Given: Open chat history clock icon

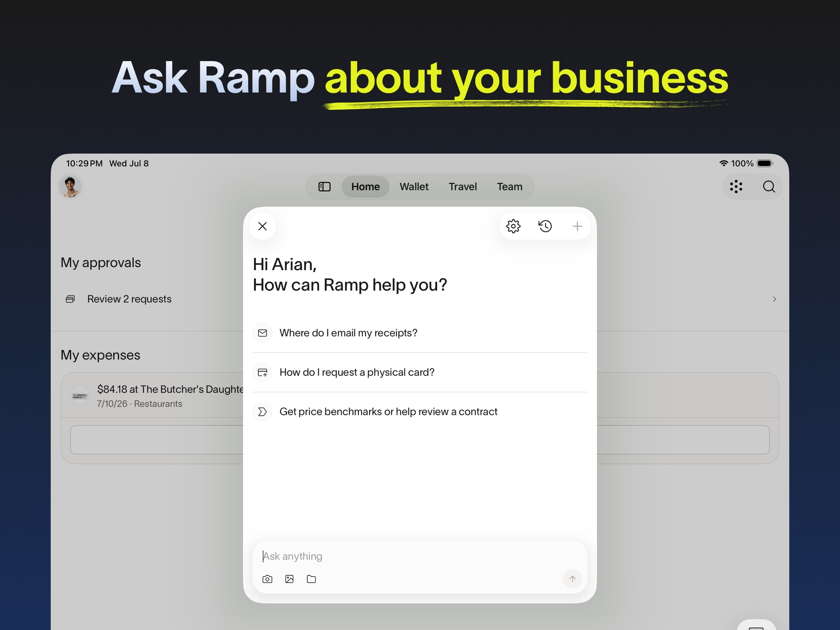Looking at the screenshot, I should [545, 226].
